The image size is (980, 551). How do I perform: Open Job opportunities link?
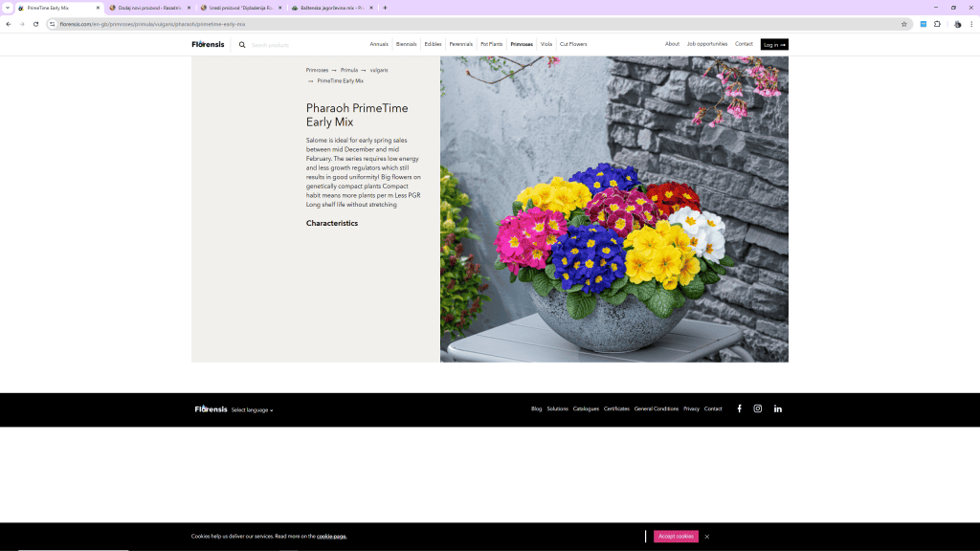[707, 44]
